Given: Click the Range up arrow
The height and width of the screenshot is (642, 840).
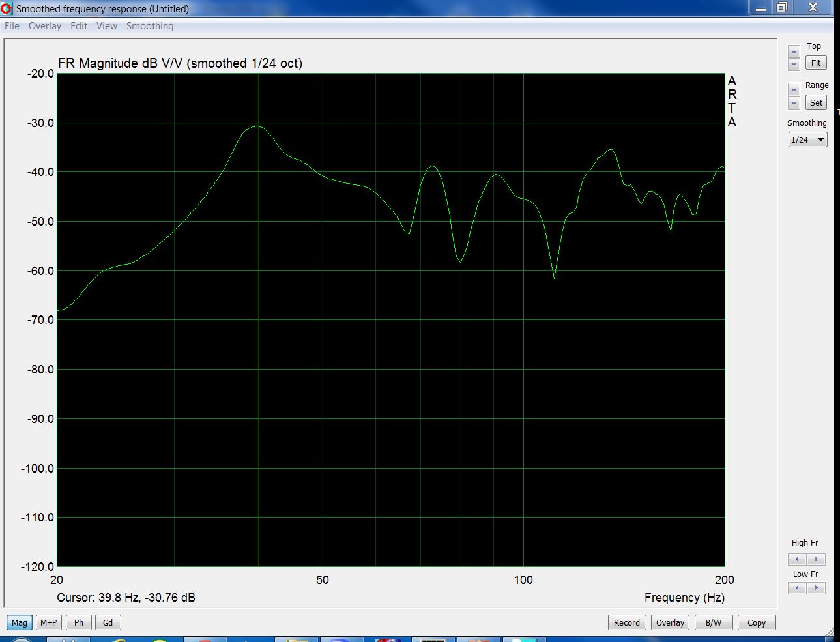Looking at the screenshot, I should (794, 90).
